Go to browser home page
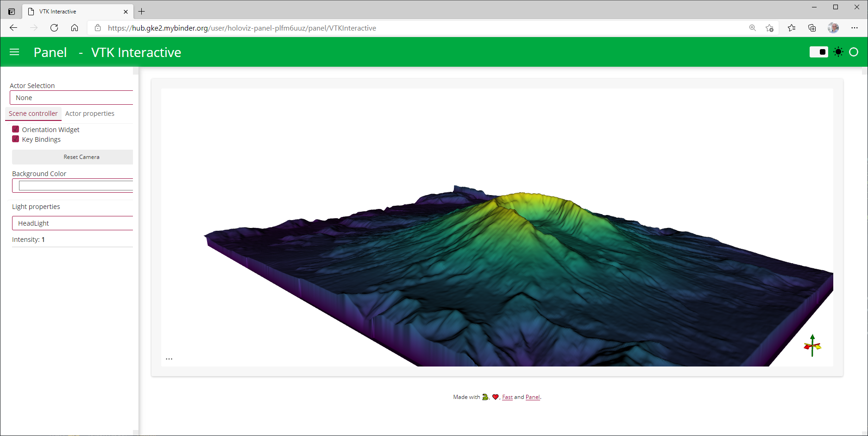868x436 pixels. [x=75, y=28]
